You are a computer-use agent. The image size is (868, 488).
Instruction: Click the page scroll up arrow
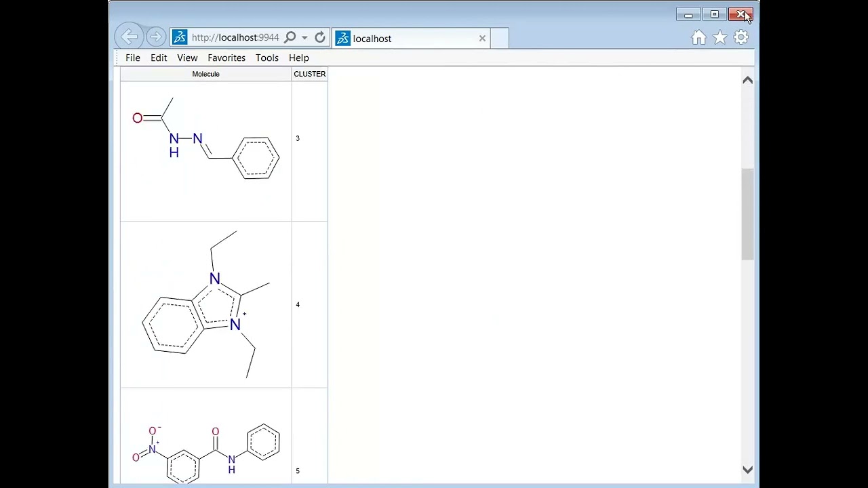pos(747,80)
